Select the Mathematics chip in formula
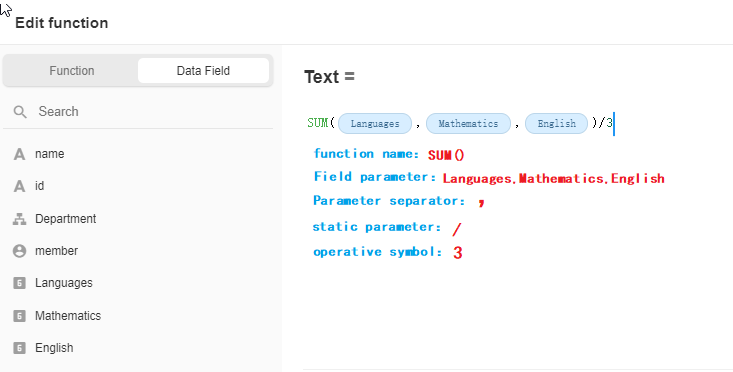The image size is (733, 372). [468, 123]
